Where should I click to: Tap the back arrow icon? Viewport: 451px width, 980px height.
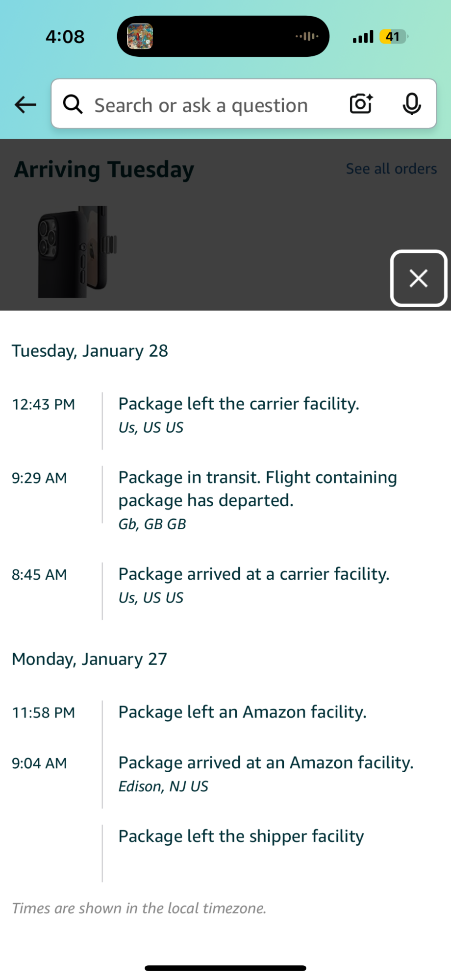click(x=25, y=104)
